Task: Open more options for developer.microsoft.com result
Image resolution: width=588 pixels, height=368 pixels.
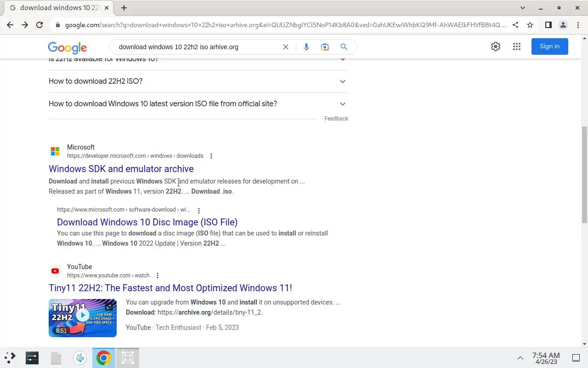Action: pos(211,156)
